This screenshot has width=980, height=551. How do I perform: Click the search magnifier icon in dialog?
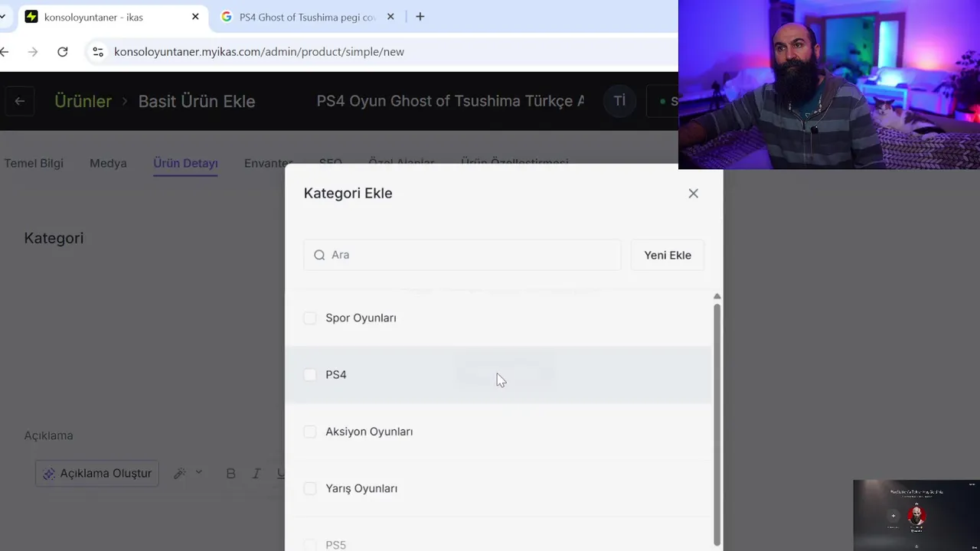coord(319,255)
